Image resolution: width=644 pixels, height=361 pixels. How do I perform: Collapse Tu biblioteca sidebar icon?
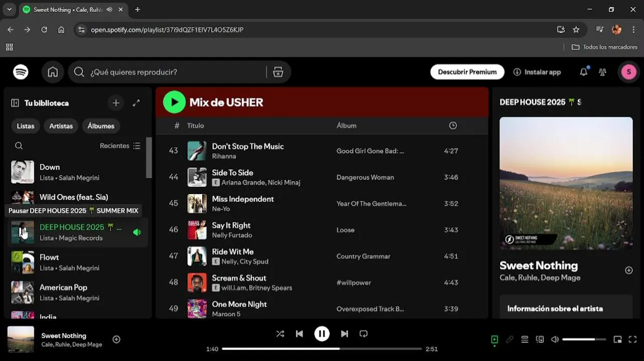[15, 103]
